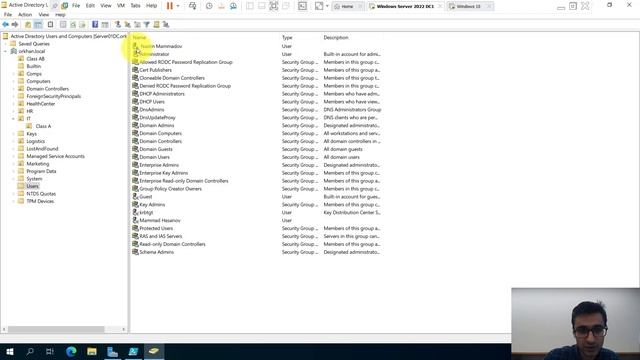Expand the HealthCenter organizational unit

coord(13,104)
